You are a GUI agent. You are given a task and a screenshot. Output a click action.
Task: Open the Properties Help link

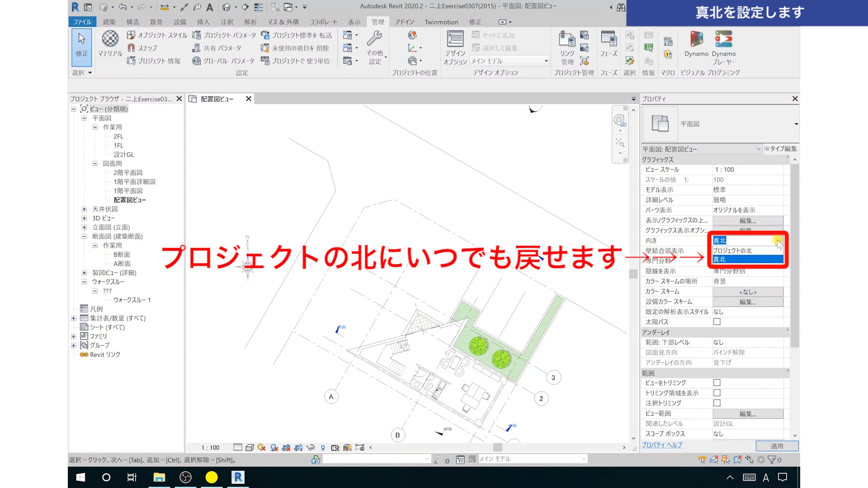(x=662, y=445)
